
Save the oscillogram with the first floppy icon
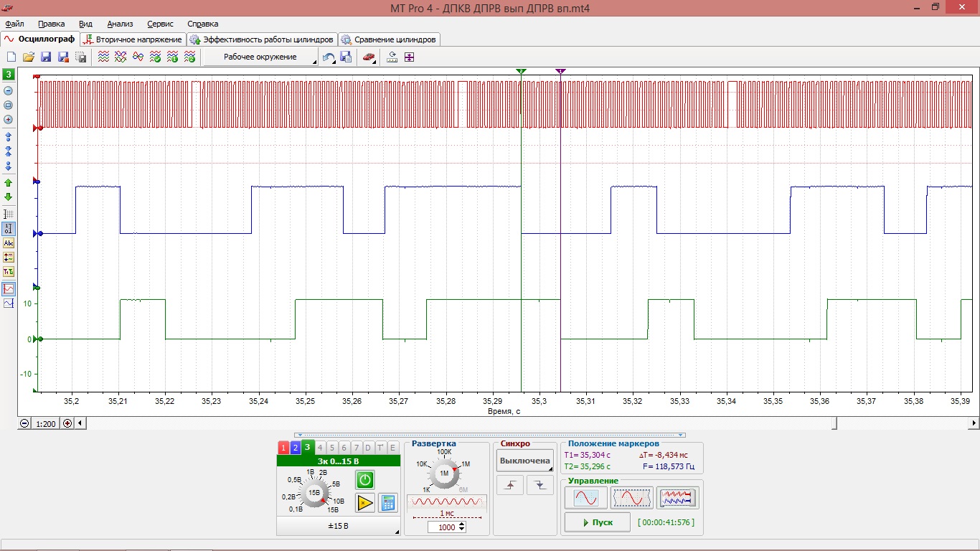coord(46,57)
